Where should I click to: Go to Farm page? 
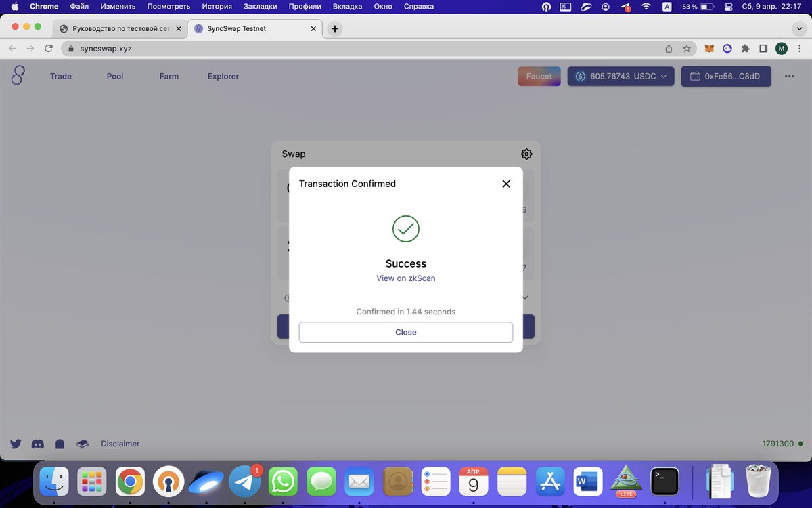[x=169, y=76]
